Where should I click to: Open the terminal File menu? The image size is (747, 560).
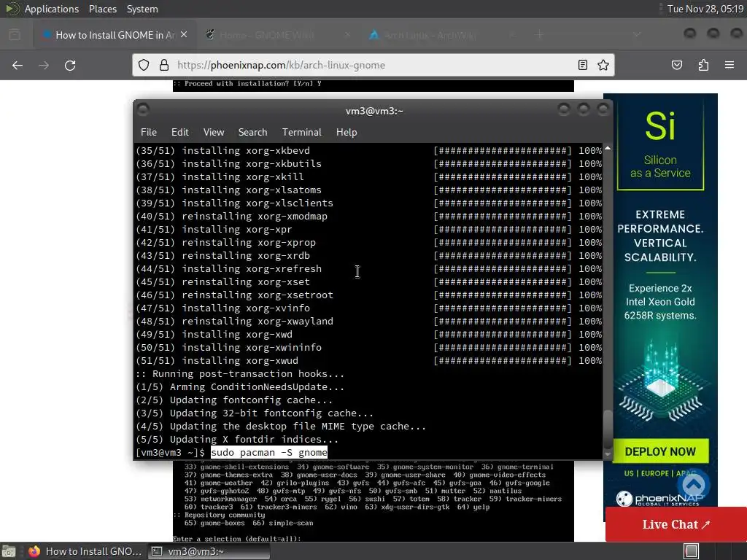coord(149,133)
